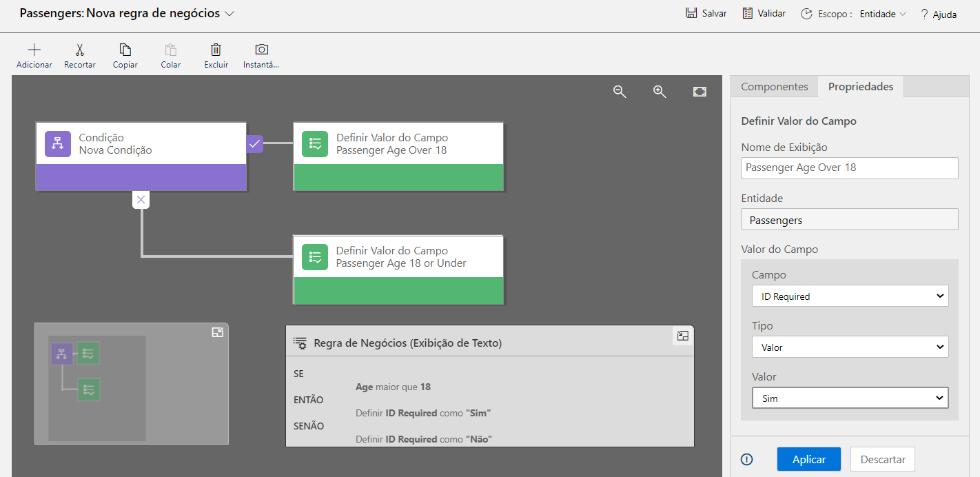Image resolution: width=980 pixels, height=477 pixels.
Task: Open the Campo ID Required dropdown
Action: [850, 296]
